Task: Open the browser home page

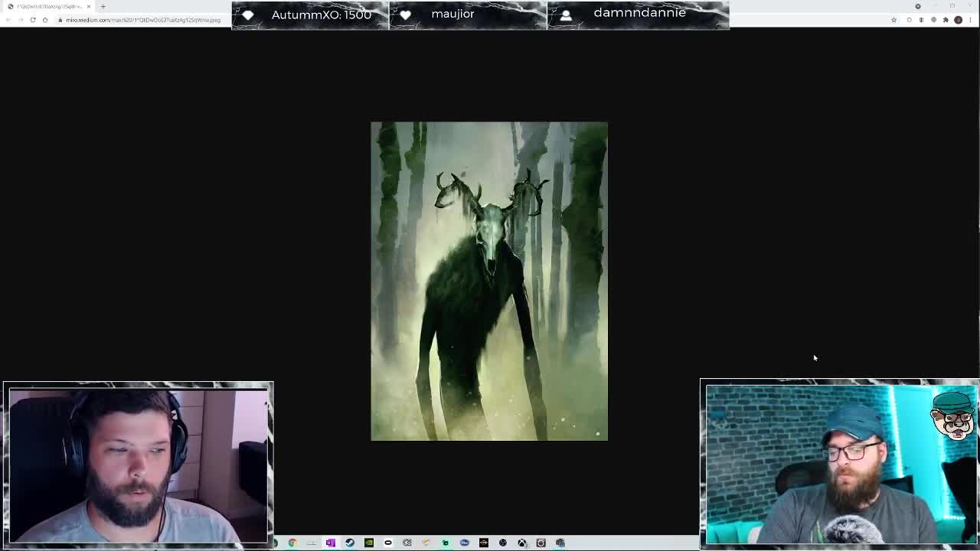Action: click(45, 20)
